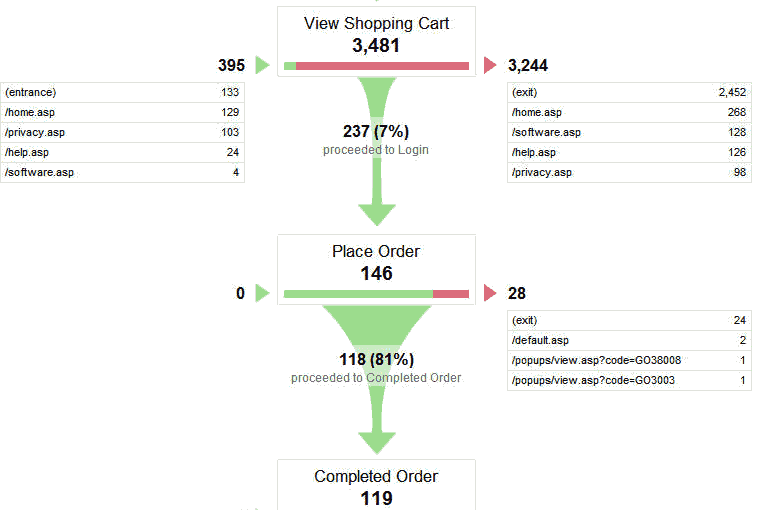Screen dimensions: 757x510
Task: Select the (entrance) row with 133
Action: [x=124, y=92]
